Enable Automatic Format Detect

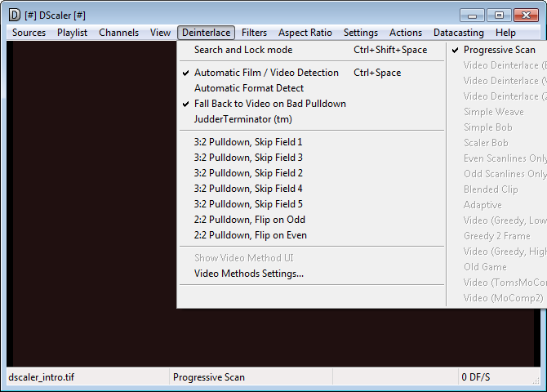(312, 88)
